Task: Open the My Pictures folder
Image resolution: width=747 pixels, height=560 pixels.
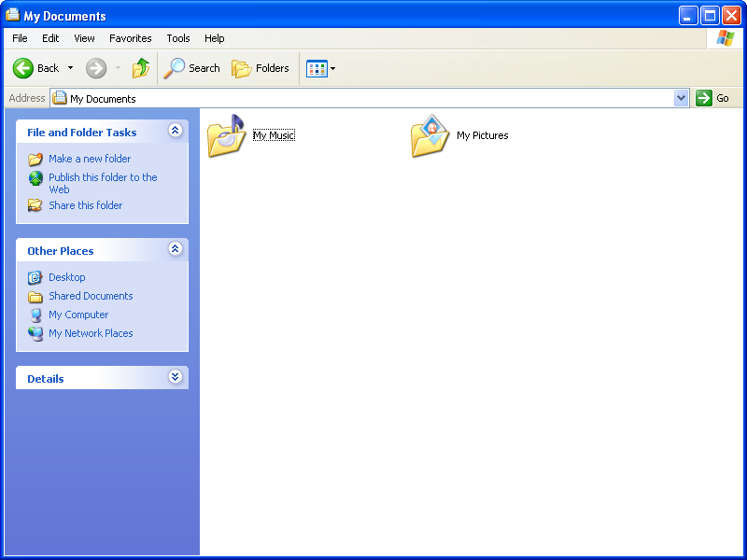Action: (x=430, y=135)
